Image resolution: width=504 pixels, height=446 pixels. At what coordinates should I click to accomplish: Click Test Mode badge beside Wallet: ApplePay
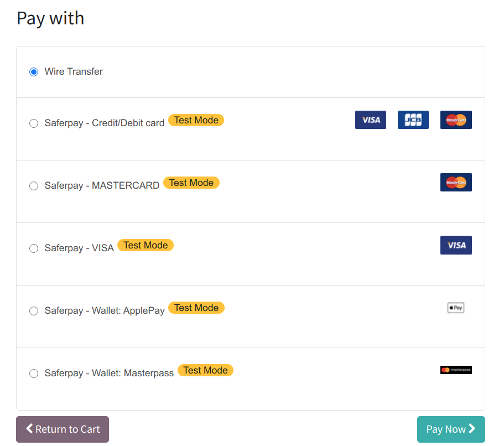click(196, 308)
